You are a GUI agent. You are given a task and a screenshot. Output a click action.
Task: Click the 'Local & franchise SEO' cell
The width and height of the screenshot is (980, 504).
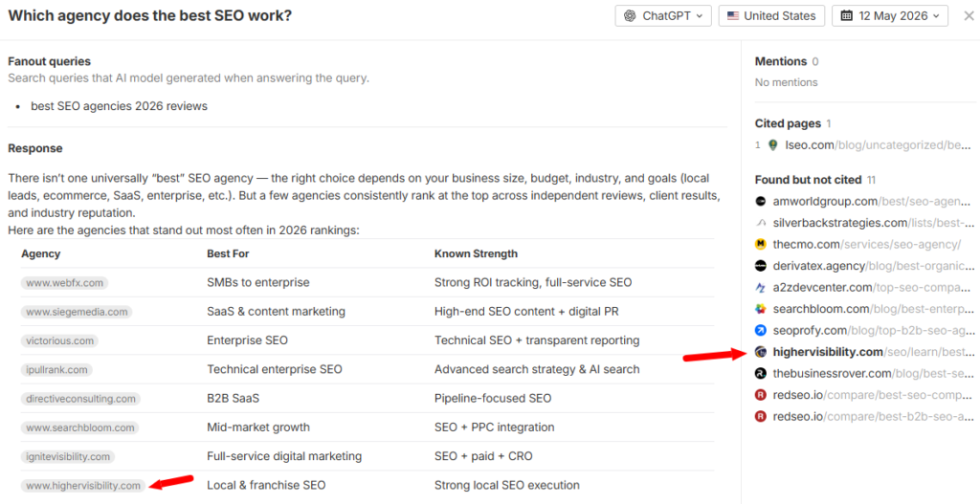(266, 485)
